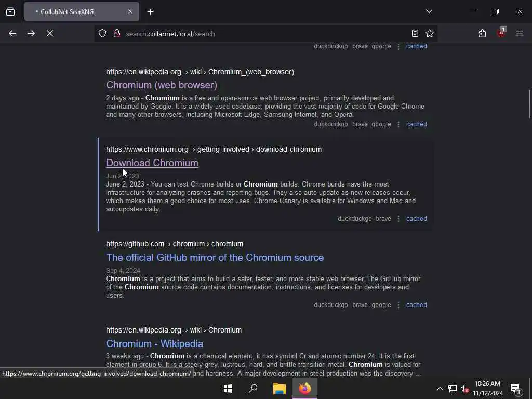
Task: Go forward with the arrow button
Action: click(31, 34)
